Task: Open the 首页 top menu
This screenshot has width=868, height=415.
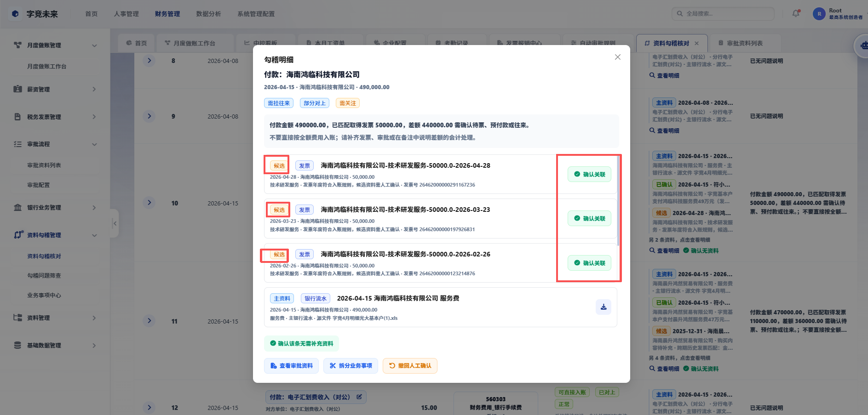Action: pos(92,14)
